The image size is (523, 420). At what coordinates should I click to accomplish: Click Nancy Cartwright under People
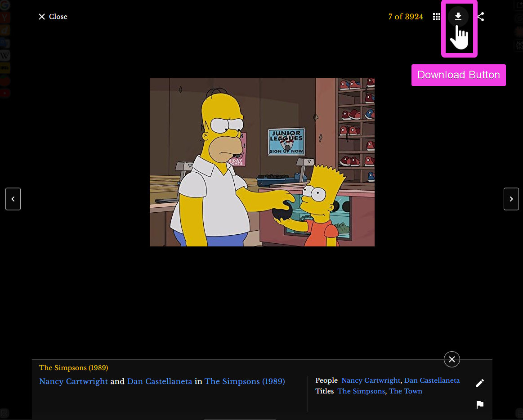tap(371, 380)
